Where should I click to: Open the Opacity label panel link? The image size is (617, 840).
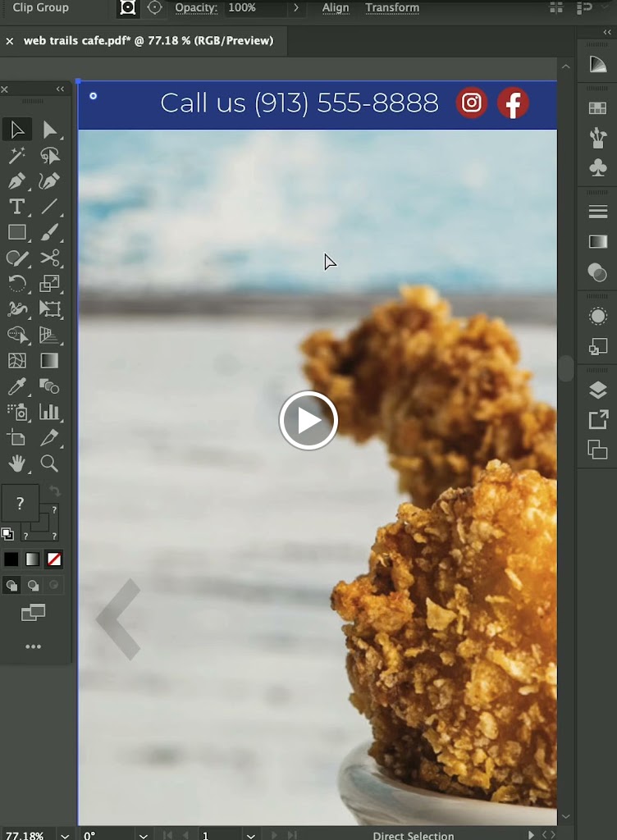pos(196,7)
